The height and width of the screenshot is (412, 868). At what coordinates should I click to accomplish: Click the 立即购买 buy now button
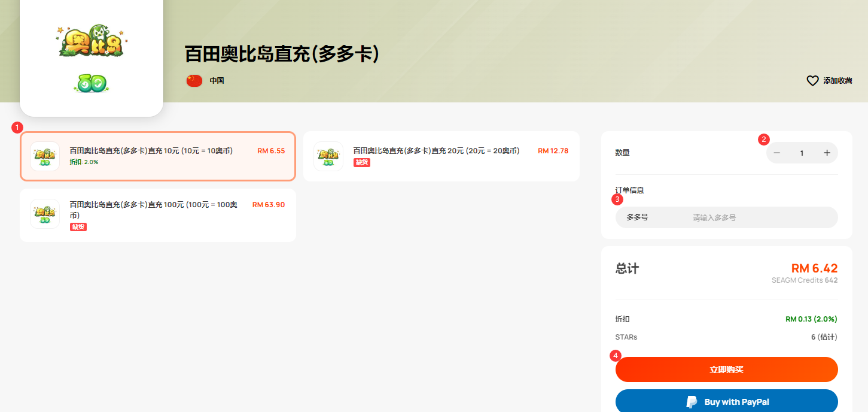click(x=727, y=369)
